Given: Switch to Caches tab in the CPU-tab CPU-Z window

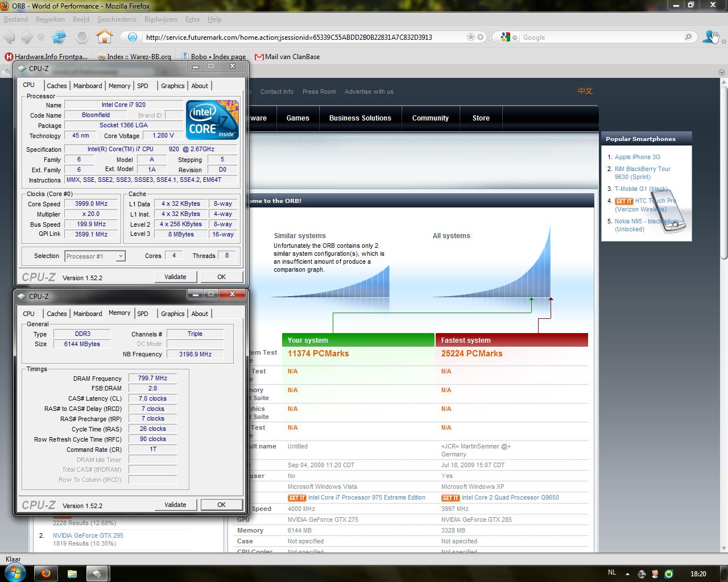Looking at the screenshot, I should (56, 86).
